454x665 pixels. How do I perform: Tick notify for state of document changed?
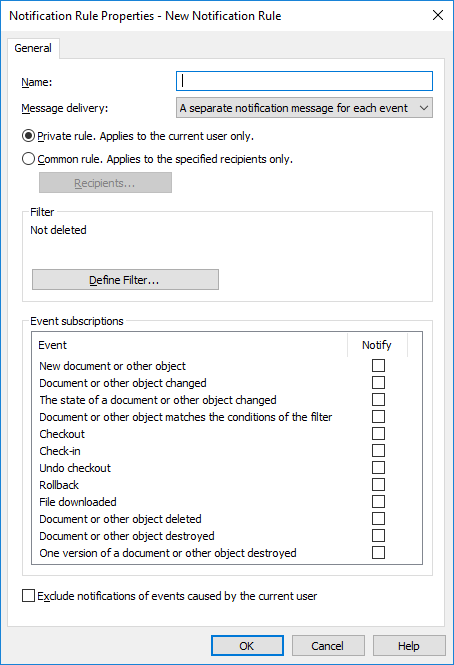coord(378,400)
